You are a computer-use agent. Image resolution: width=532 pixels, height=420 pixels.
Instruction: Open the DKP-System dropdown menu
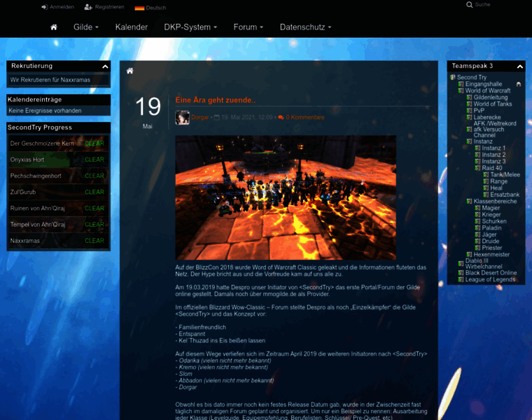coord(190,27)
